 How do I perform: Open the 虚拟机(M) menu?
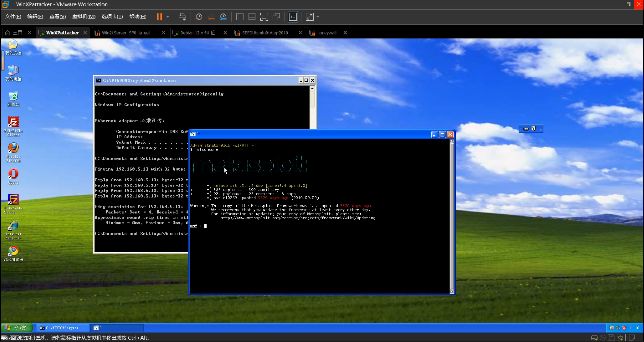84,17
